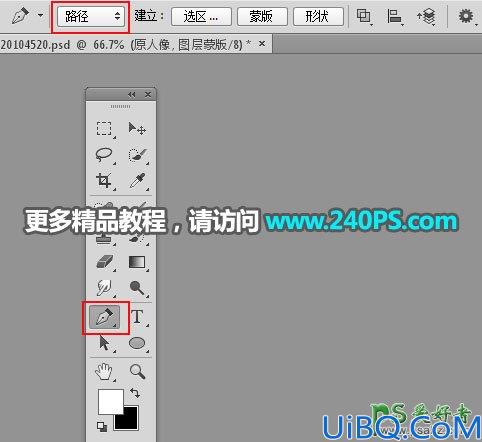Viewport: 482px width, 442px height.
Task: Click the 选区 ... button
Action: (201, 16)
